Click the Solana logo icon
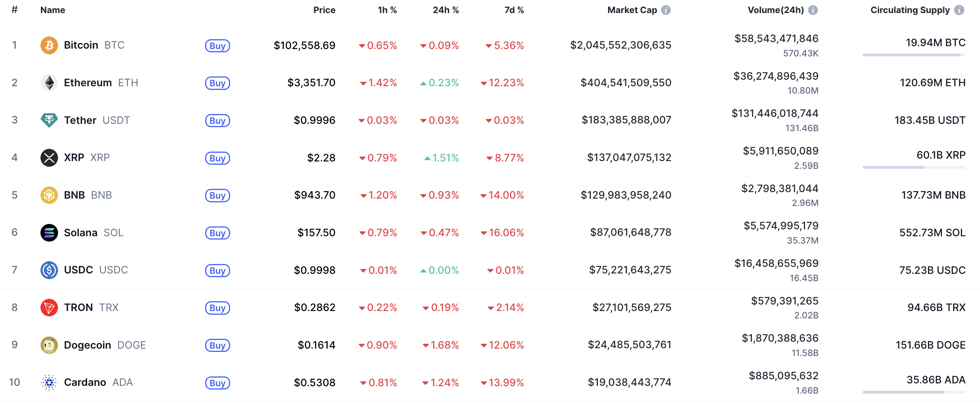This screenshot has height=403, width=980. (x=49, y=233)
